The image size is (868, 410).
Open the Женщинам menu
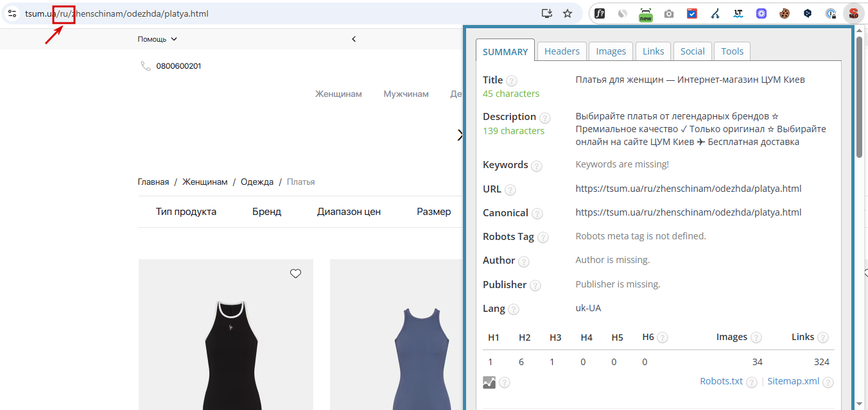(x=338, y=94)
